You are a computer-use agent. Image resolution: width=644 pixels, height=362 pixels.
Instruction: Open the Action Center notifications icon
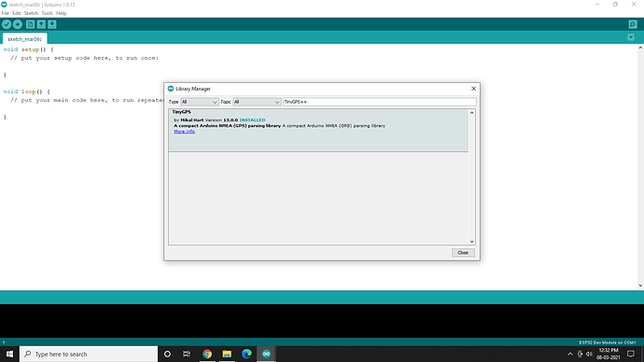click(631, 354)
